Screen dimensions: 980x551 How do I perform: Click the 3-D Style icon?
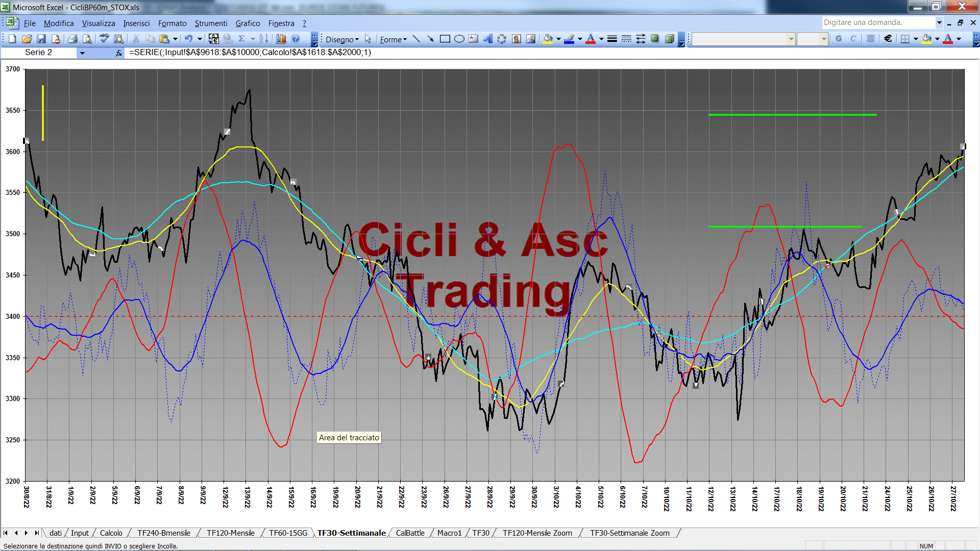point(669,39)
